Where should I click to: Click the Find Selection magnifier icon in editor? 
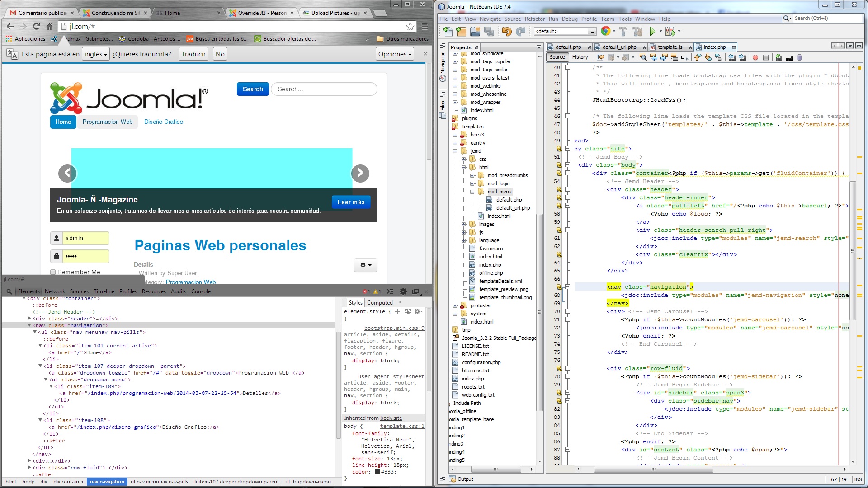pyautogui.click(x=643, y=57)
